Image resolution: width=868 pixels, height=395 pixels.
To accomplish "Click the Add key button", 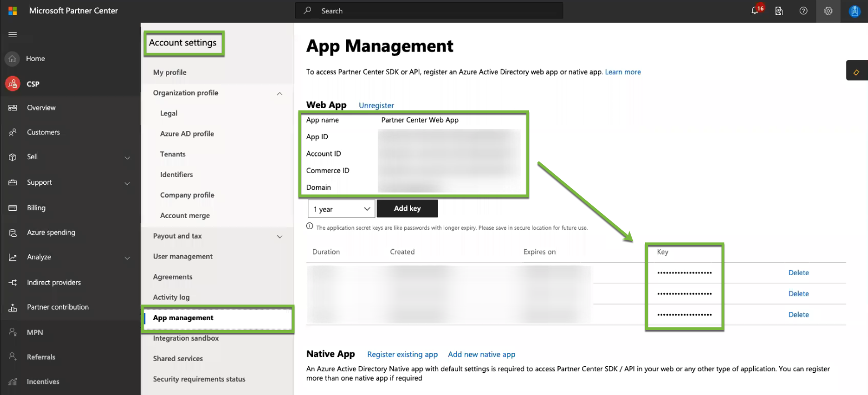I will [x=407, y=209].
